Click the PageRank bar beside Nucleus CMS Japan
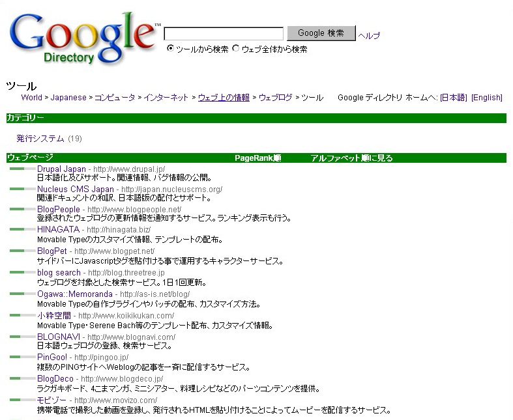 coord(23,189)
